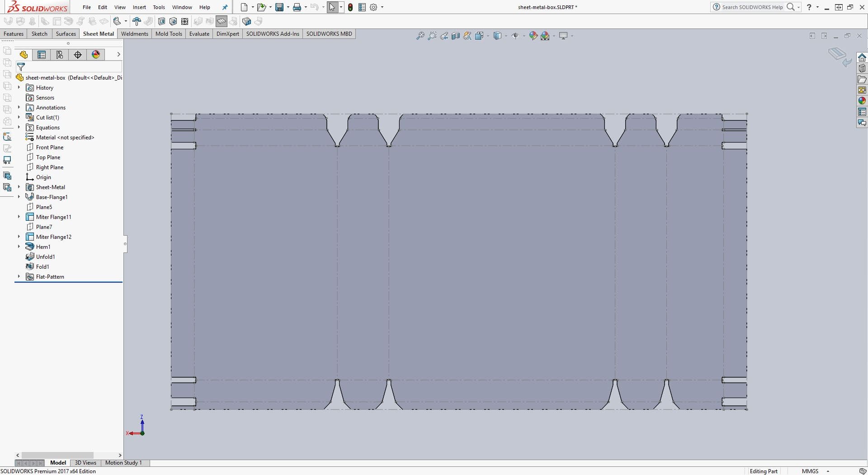Click the Flatten tool in Sheet Metal toolbar

click(222, 21)
